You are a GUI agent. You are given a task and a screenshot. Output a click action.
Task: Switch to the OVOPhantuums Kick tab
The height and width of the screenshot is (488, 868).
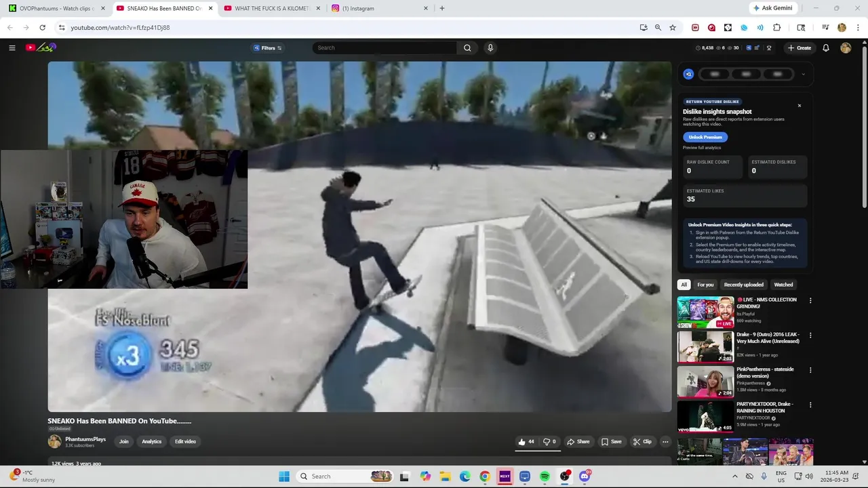pos(56,8)
